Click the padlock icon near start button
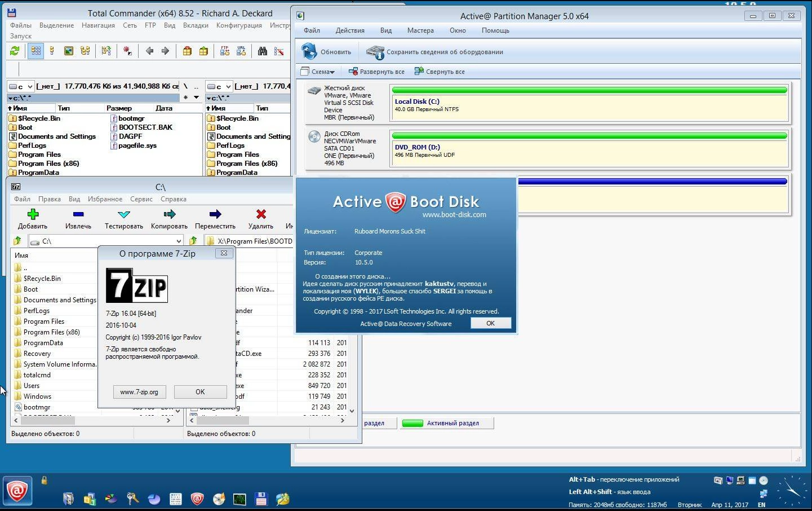 44,480
